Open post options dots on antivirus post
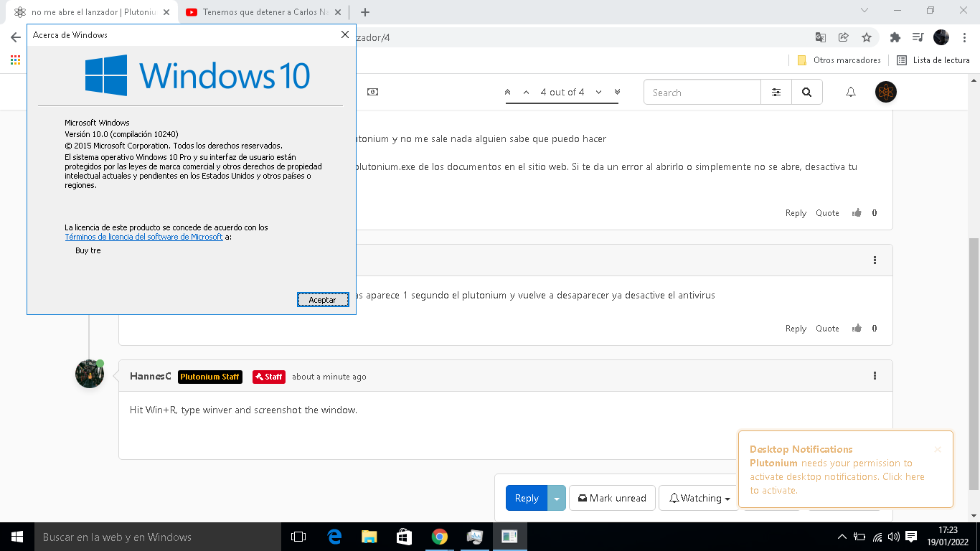 click(x=875, y=260)
